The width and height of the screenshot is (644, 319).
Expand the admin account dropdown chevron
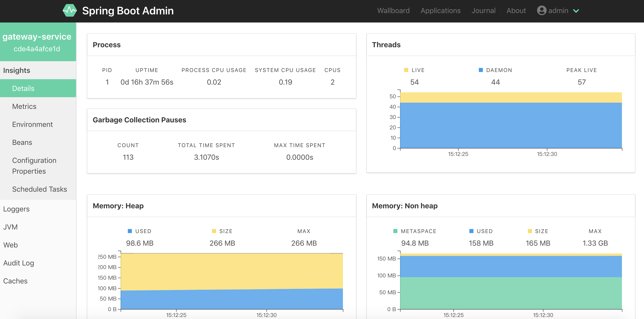[576, 11]
